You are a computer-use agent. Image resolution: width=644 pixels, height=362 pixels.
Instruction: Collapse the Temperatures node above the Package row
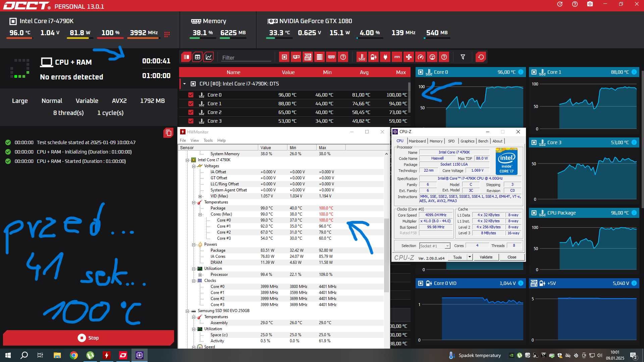[194, 202]
